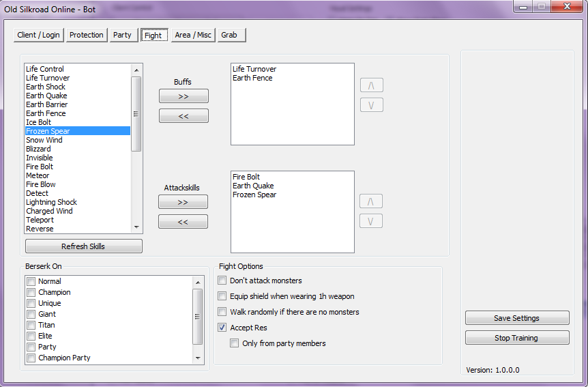
Task: Enable berserk on Titan monsters
Action: click(31, 325)
